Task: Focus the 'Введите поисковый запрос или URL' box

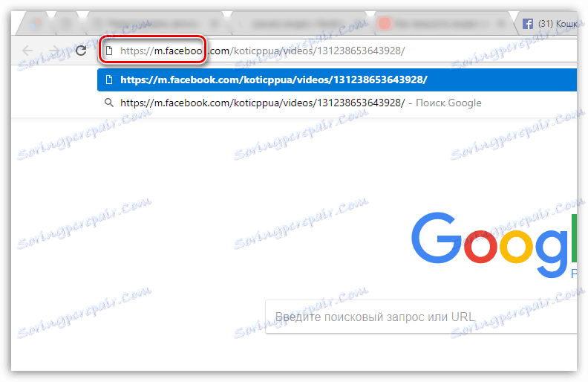Action: [421, 317]
